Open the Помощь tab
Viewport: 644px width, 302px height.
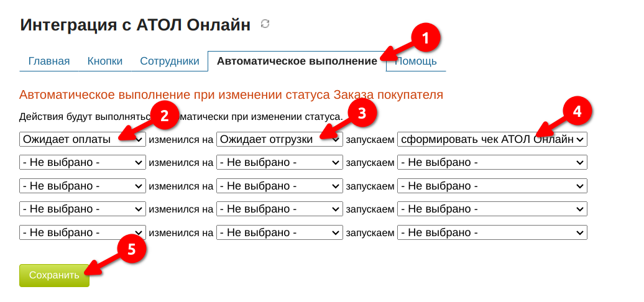coord(416,61)
